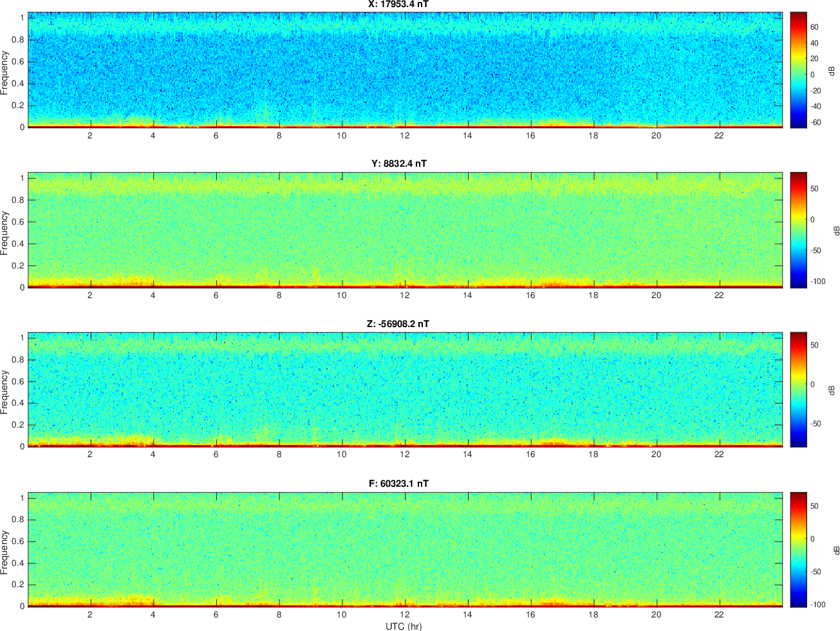The width and height of the screenshot is (840, 631).
Task: Click the Frequency label of the F panel
Action: tap(5, 552)
